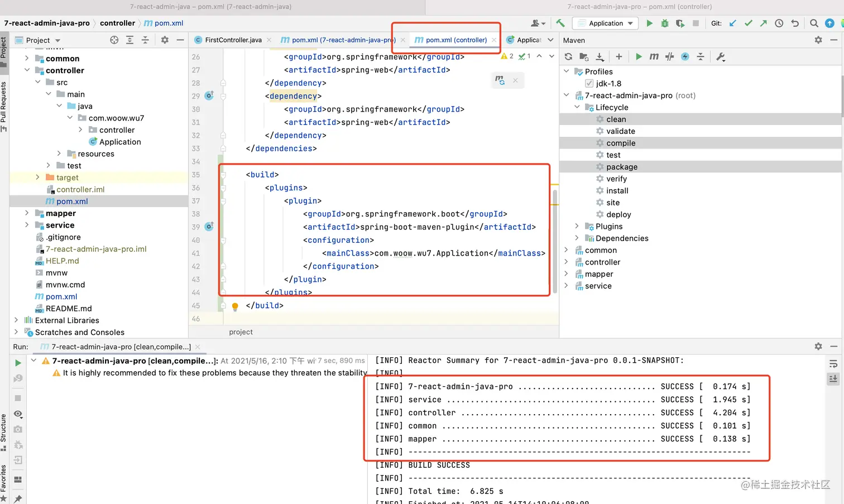
Task: Open Git history clock icon
Action: click(x=779, y=23)
